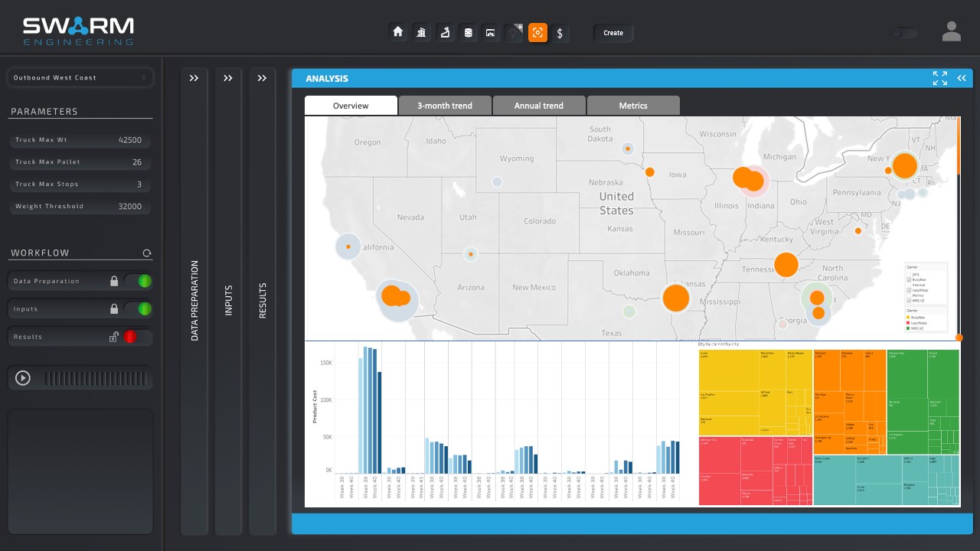Image resolution: width=980 pixels, height=551 pixels.
Task: Expand the Data Preparation side panel
Action: tap(194, 78)
